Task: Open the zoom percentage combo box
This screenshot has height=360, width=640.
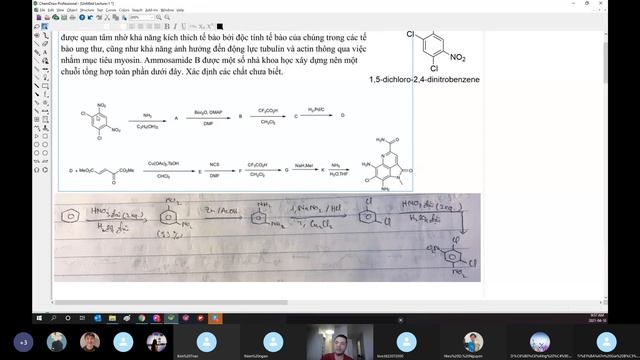Action: [141, 18]
